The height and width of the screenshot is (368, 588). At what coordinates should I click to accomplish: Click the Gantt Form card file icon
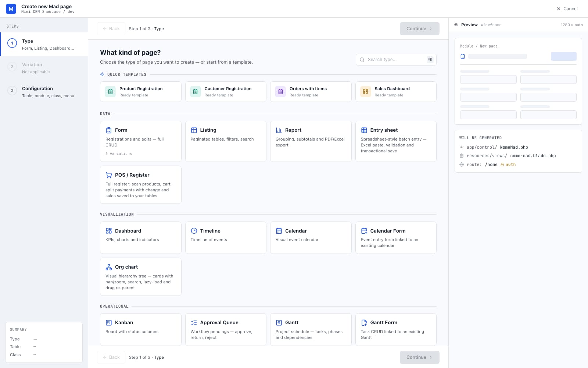[x=364, y=323]
